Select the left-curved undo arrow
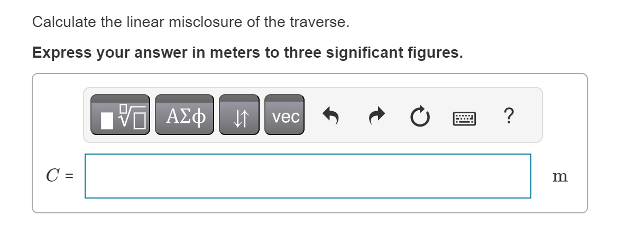644x225 pixels. (331, 115)
